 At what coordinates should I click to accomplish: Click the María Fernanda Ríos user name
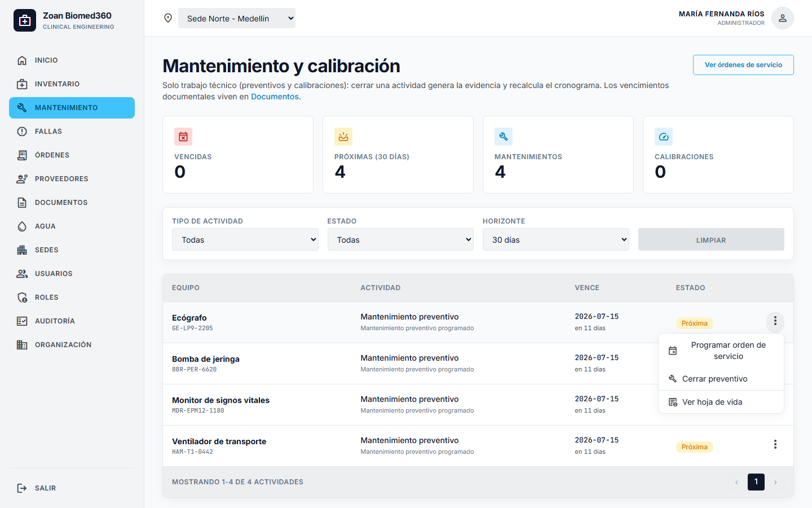(722, 14)
